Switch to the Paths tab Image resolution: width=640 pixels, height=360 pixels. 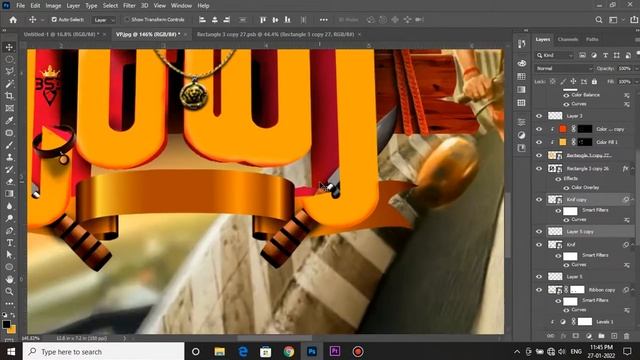click(x=592, y=39)
